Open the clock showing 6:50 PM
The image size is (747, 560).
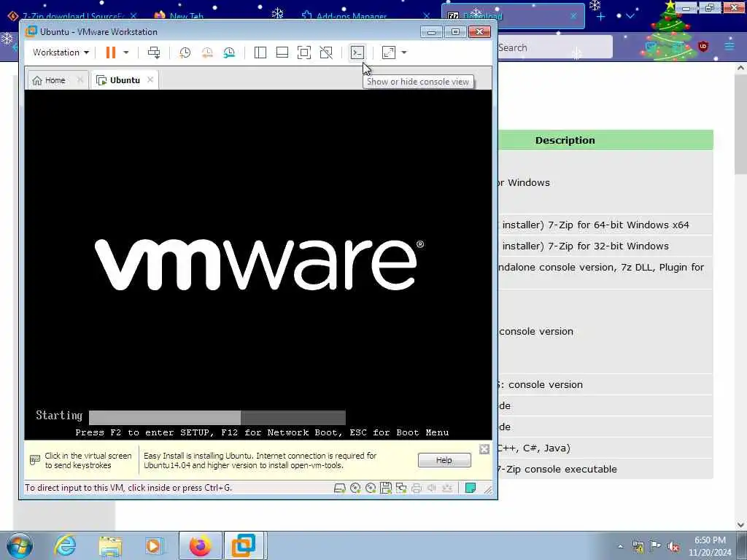pos(710,547)
